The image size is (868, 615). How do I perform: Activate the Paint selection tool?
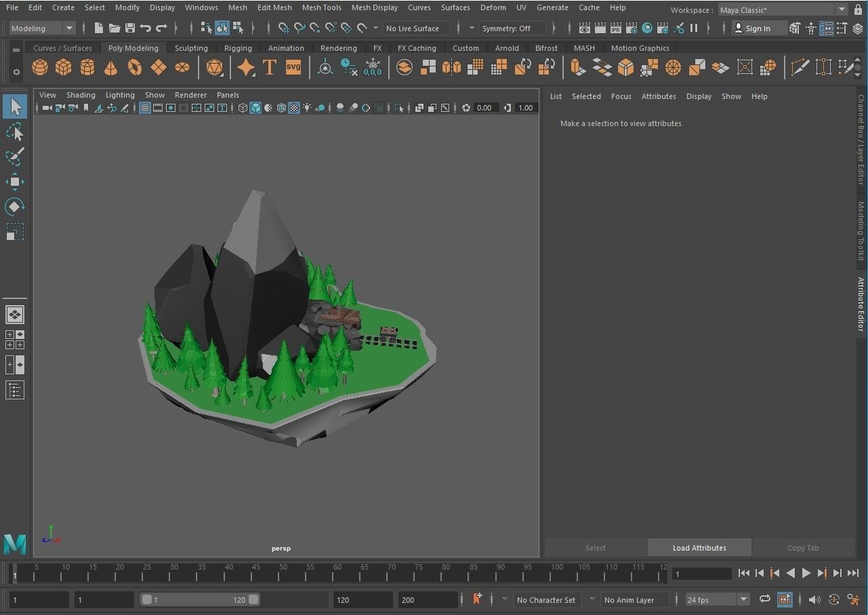(15, 157)
